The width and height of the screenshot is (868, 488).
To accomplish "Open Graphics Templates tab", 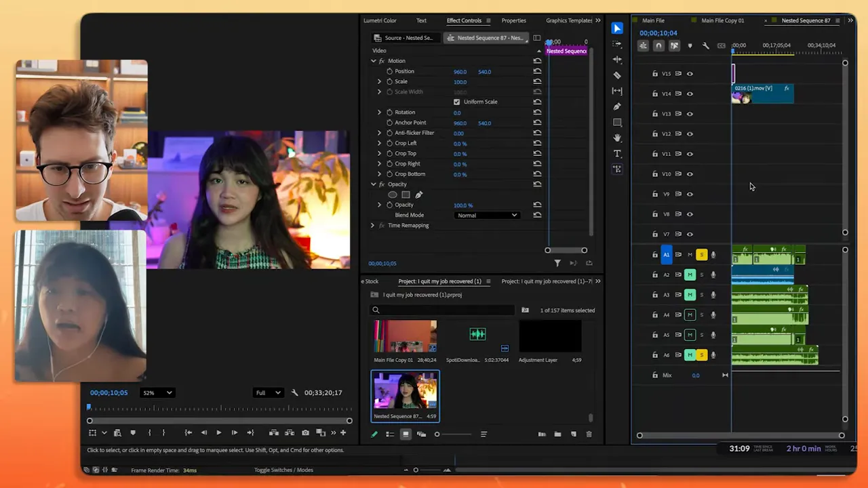I will click(569, 20).
